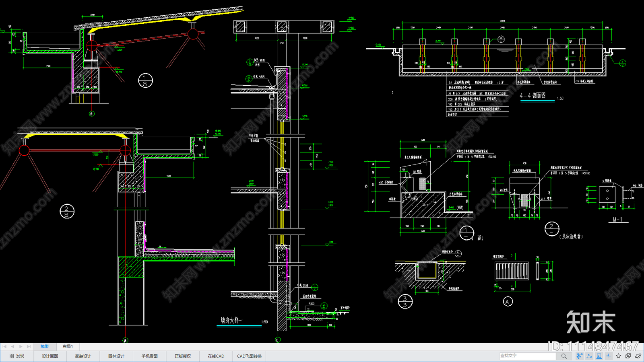Toggle the snap points mode icon
644x362 pixels.
tap(579, 356)
